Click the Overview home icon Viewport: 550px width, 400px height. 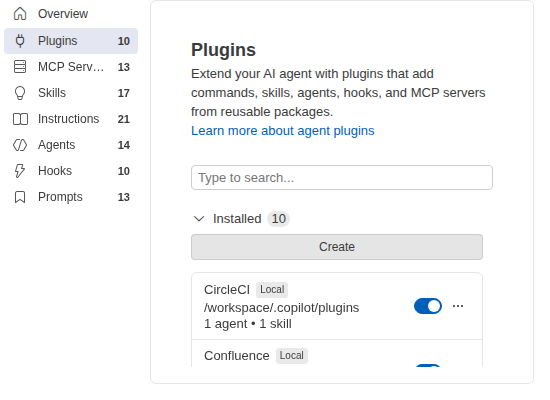click(x=20, y=14)
